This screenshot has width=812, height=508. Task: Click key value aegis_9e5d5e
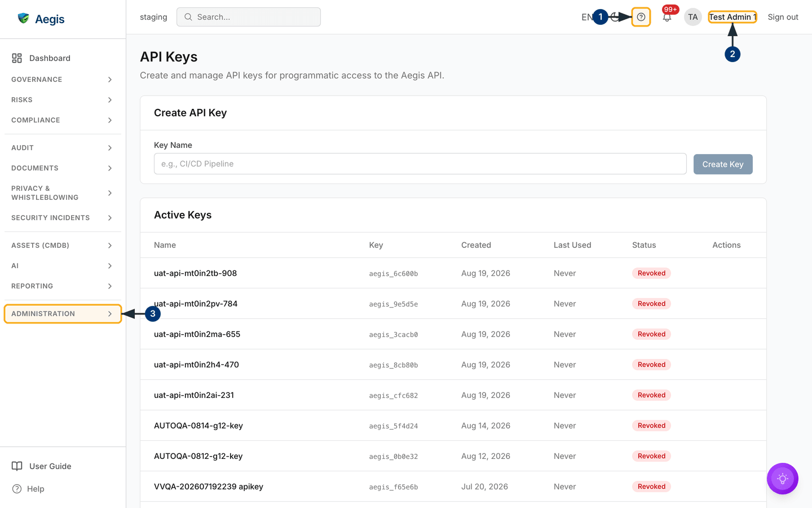point(394,304)
